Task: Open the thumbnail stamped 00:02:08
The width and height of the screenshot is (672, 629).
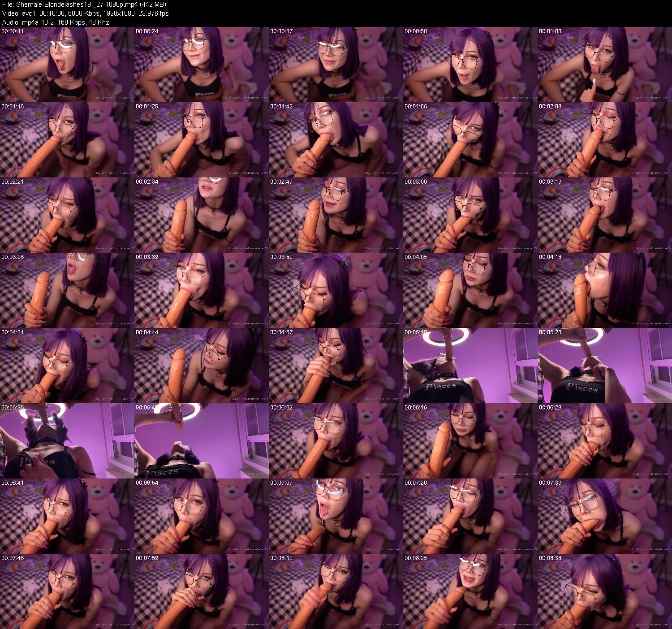Action: click(605, 140)
